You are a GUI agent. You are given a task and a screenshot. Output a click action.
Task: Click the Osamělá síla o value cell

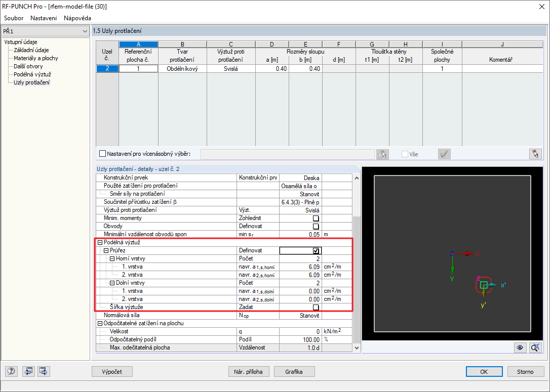[300, 186]
